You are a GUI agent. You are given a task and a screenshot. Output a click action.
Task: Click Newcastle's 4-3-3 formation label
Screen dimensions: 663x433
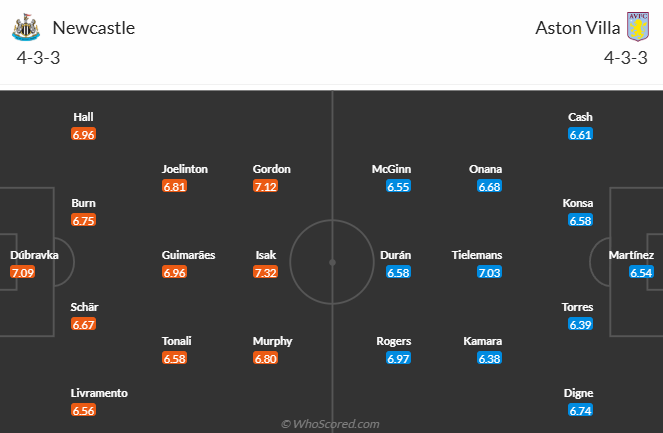(x=38, y=58)
